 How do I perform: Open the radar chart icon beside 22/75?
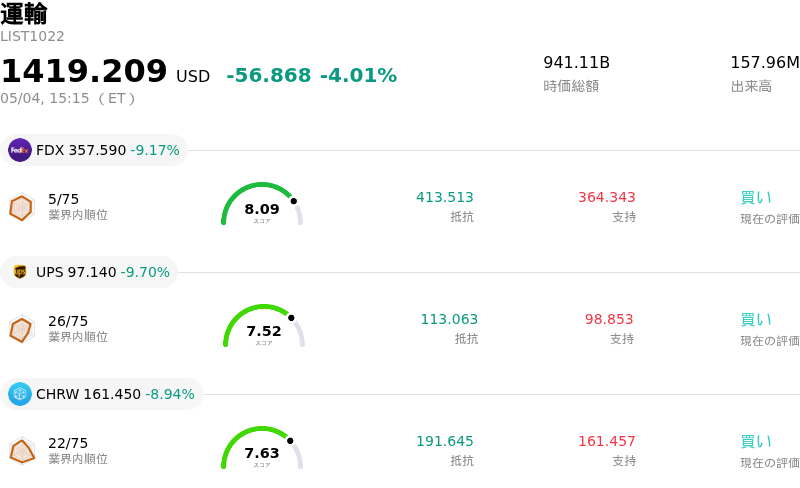tap(21, 451)
